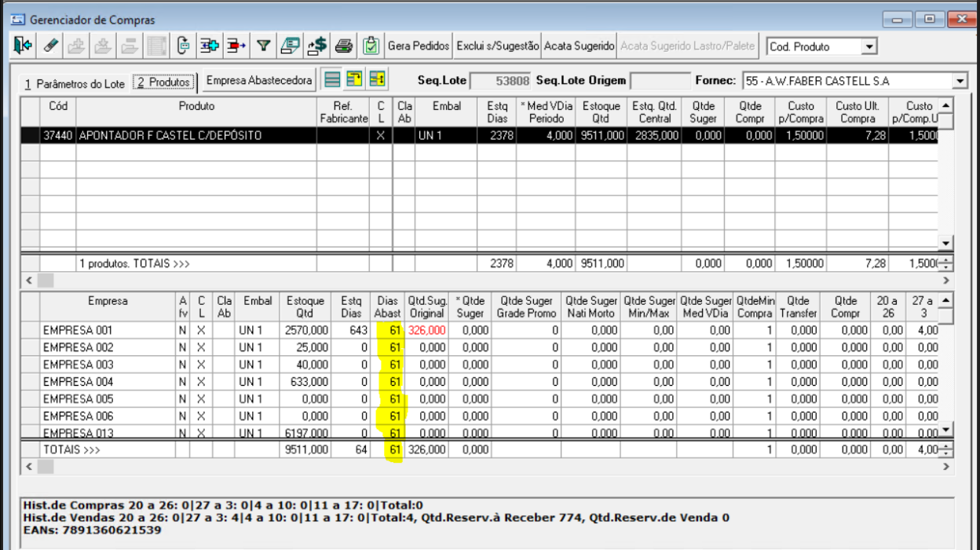Click the yellow grid with arrow icon
Screen dimensions: 980x550
click(355, 79)
